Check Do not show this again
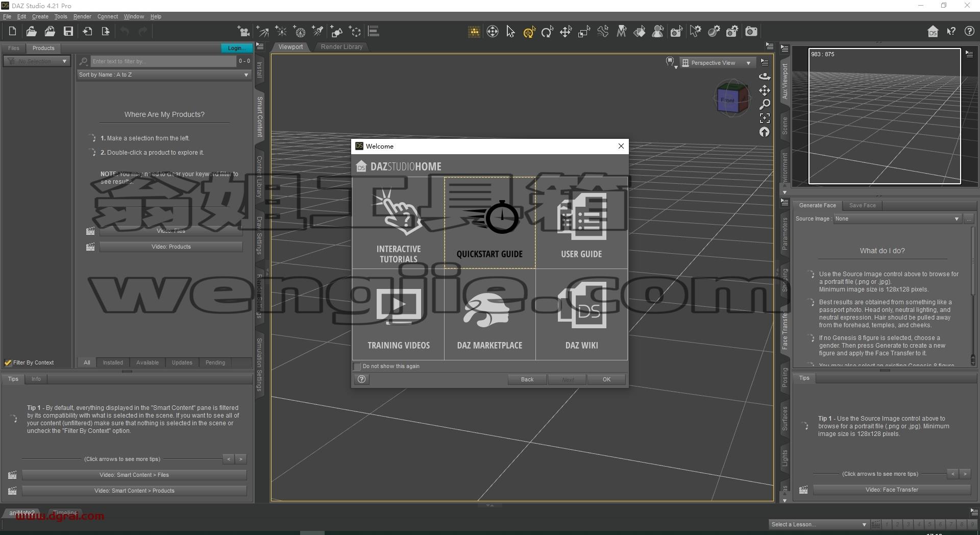The image size is (980, 535). pos(357,367)
